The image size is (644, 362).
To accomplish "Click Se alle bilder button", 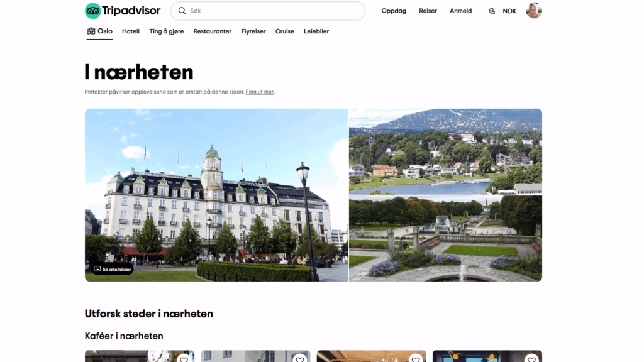I will coord(111,268).
